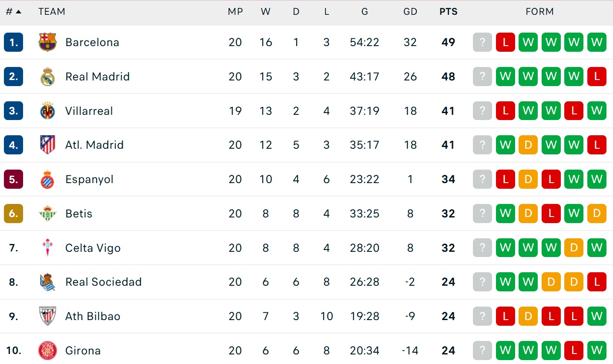Sort standings by PTS column header
This screenshot has width=613, height=364.
pos(448,12)
